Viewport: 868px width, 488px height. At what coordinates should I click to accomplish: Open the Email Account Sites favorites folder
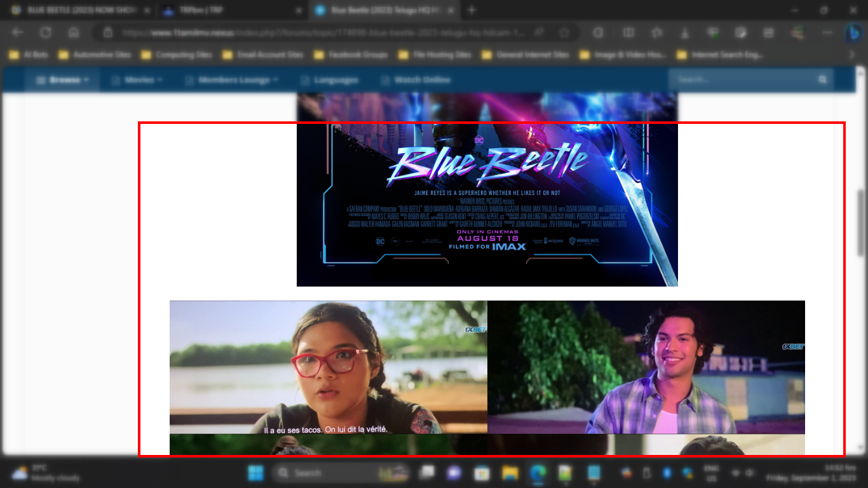coord(263,55)
